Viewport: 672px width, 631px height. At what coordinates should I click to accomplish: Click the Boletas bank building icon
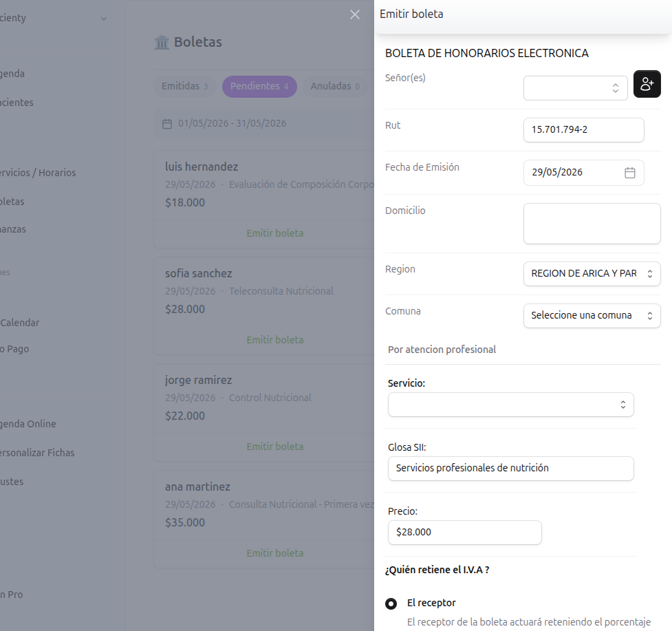click(162, 42)
